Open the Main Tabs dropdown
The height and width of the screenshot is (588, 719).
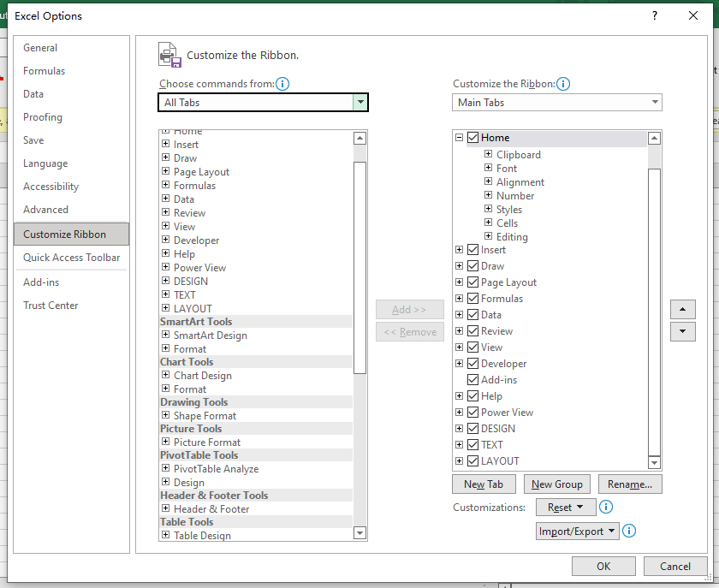pyautogui.click(x=556, y=103)
